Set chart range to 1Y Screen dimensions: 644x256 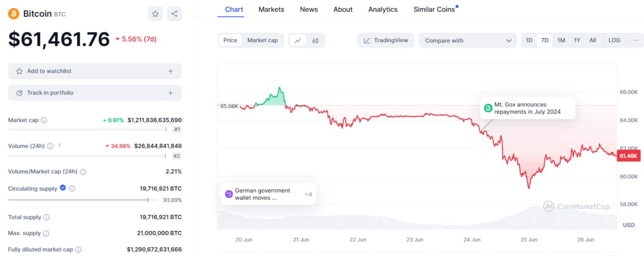pyautogui.click(x=577, y=40)
